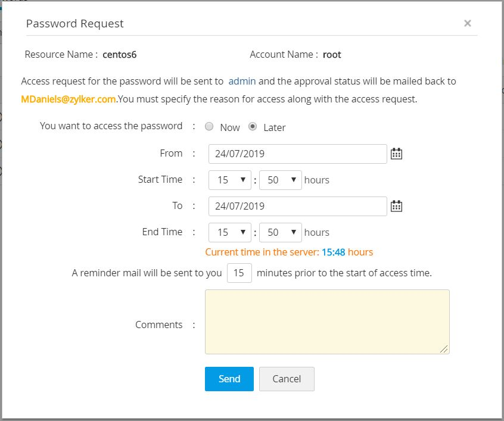Screen dimensions: 504x421
Task: Click the centos6 resource name value
Action: (120, 55)
